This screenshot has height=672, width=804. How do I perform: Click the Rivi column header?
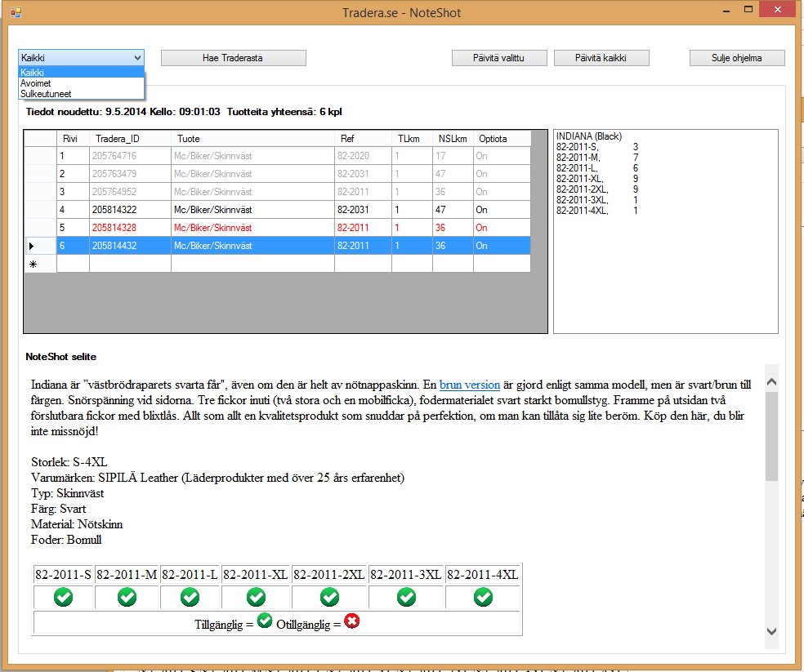point(73,138)
